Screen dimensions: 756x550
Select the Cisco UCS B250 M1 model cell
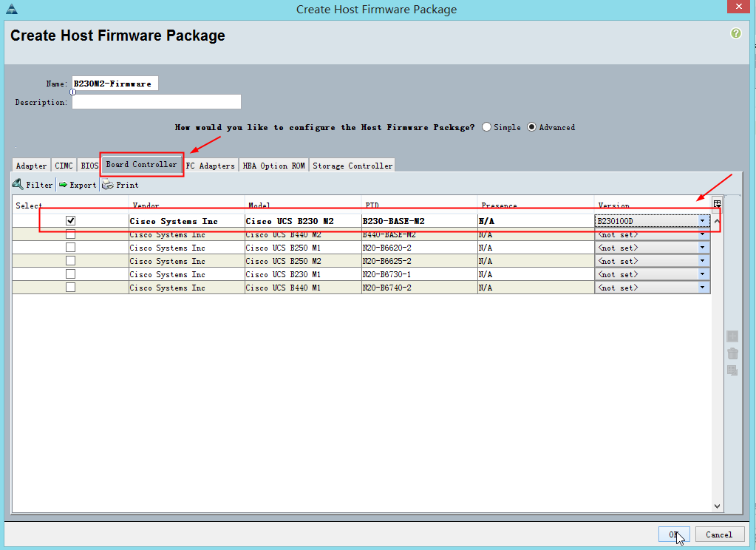pos(303,248)
